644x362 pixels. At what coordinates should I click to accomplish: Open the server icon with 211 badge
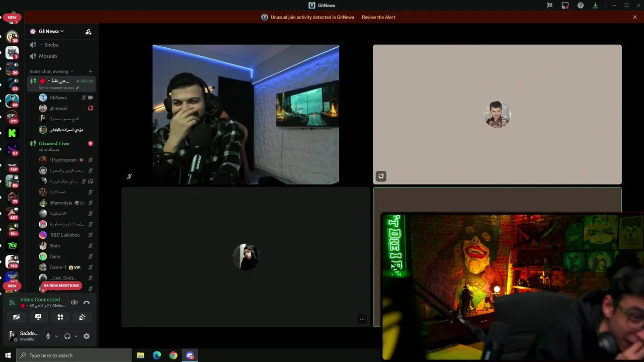pyautogui.click(x=12, y=117)
